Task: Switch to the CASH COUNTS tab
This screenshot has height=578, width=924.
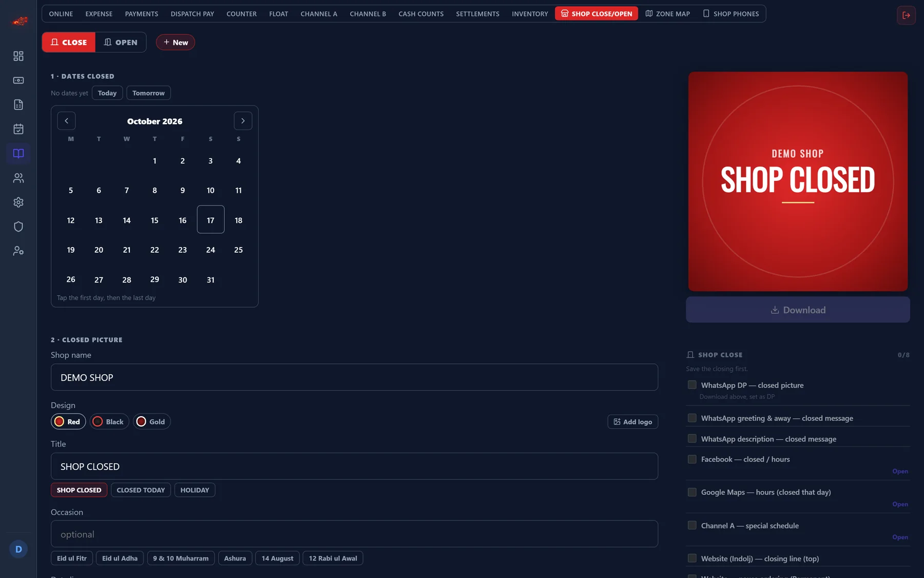Action: (421, 14)
